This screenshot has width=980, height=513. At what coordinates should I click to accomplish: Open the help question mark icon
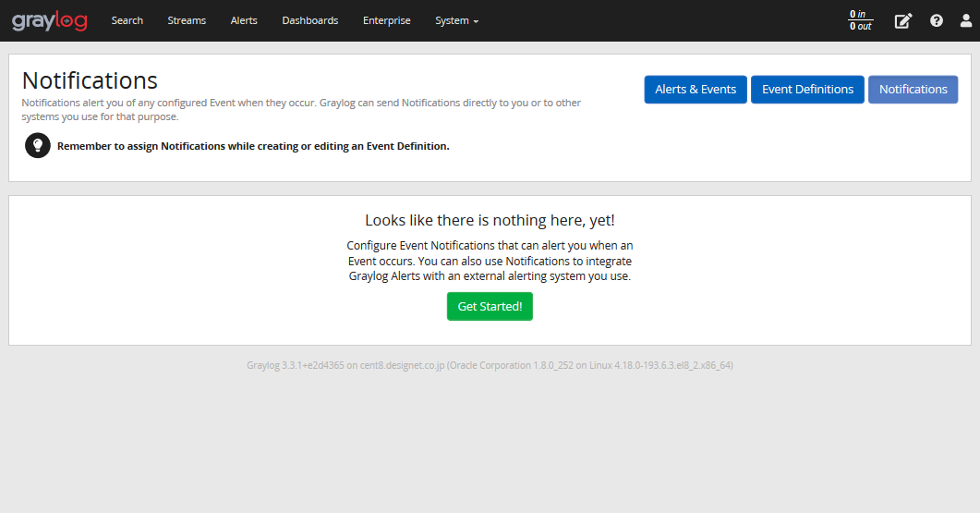coord(937,20)
